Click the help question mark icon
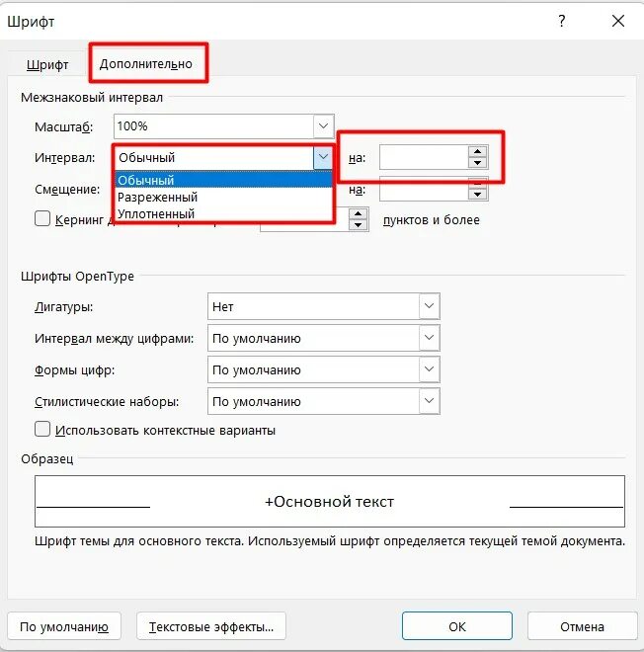Viewport: 644px width, 652px height. coord(562,21)
